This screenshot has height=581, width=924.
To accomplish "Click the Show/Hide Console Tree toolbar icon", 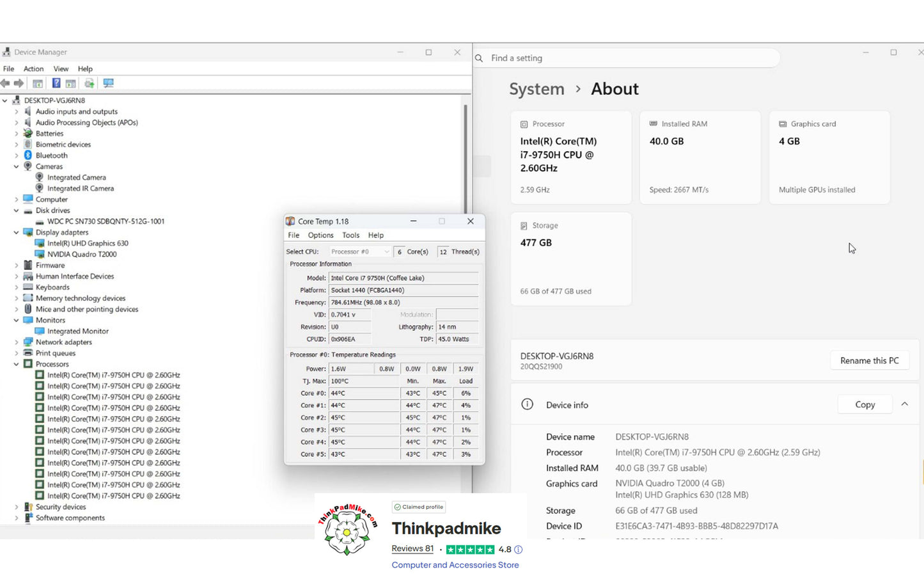I will pos(38,83).
